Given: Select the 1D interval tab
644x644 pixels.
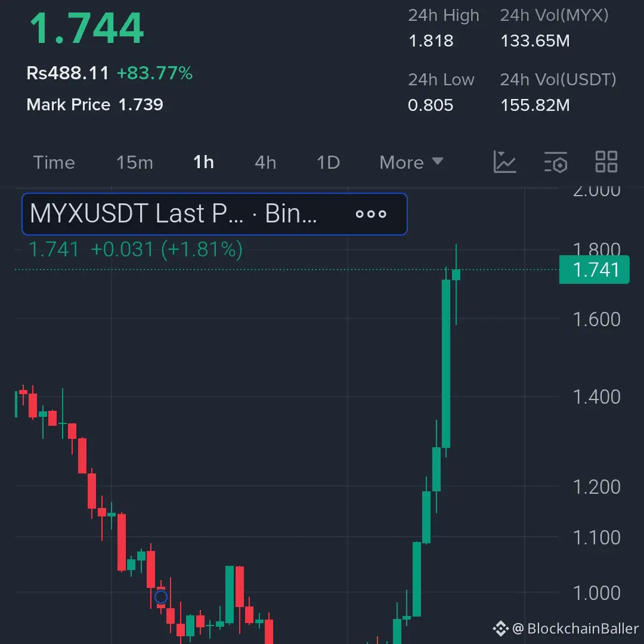Looking at the screenshot, I should pyautogui.click(x=328, y=163).
